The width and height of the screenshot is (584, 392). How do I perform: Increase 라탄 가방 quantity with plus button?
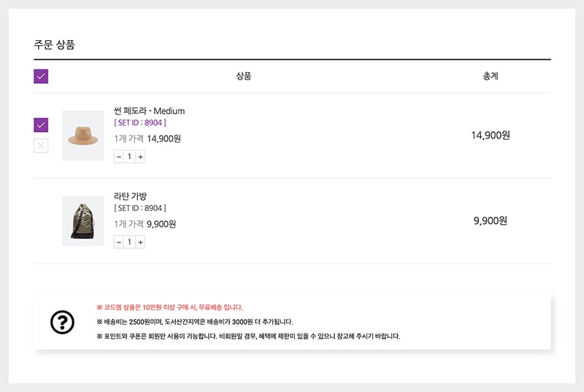140,242
